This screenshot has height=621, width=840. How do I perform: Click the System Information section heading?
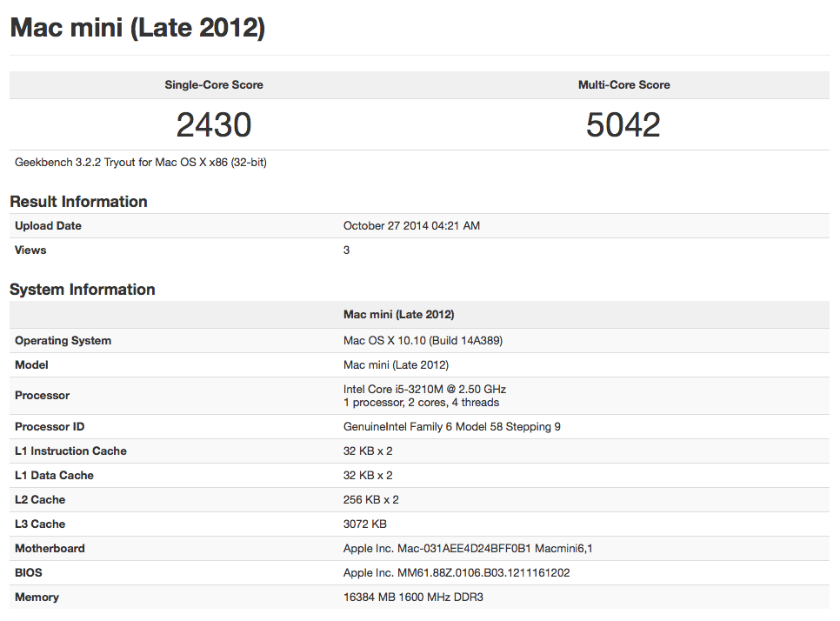click(83, 290)
